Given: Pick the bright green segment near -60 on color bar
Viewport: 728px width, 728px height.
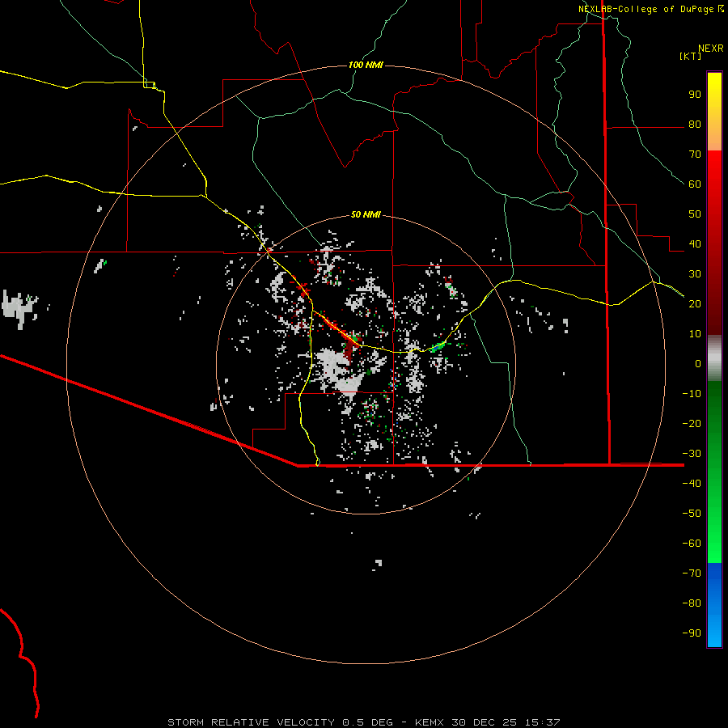Looking at the screenshot, I should 714,548.
